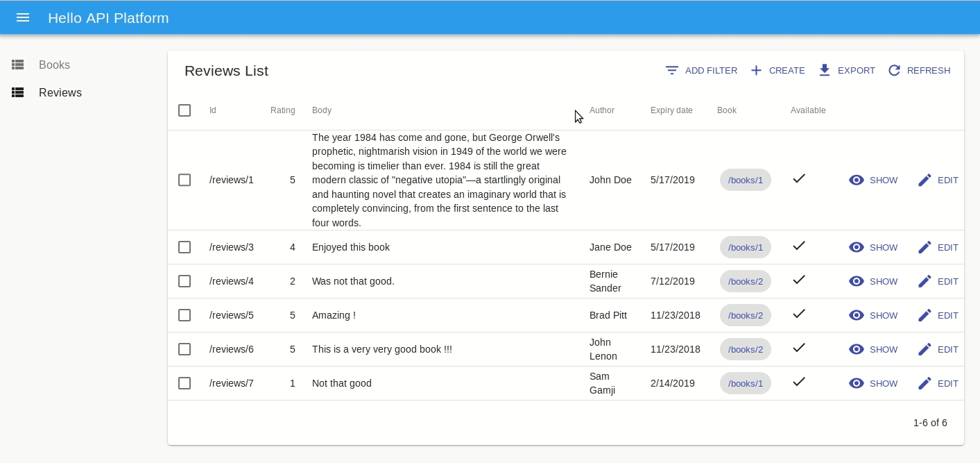Click the Reviews list icon in sidebar

(18, 92)
